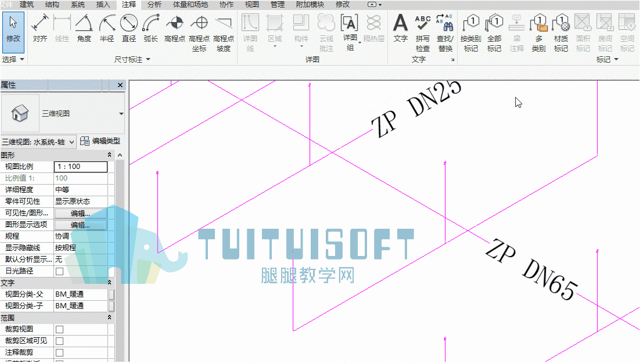Click 编辑 button for 可见性/图形

click(x=81, y=213)
